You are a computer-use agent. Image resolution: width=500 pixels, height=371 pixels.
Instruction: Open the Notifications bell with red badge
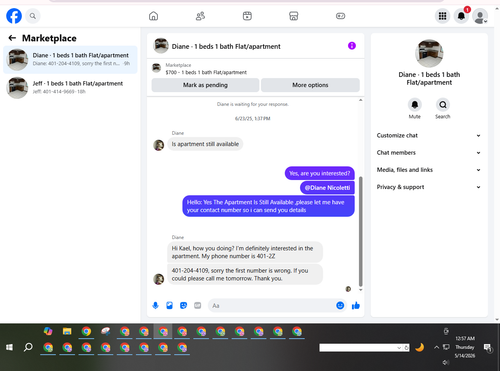(x=461, y=16)
